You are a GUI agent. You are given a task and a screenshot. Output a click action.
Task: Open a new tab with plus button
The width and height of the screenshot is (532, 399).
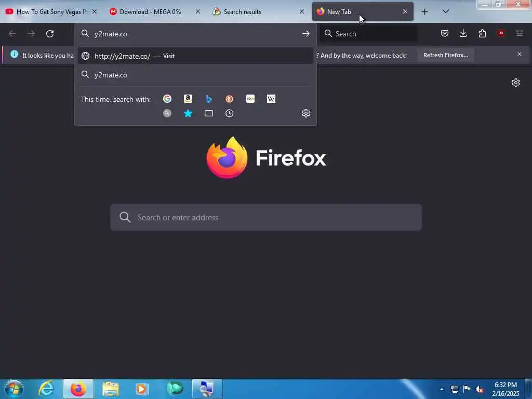[424, 12]
